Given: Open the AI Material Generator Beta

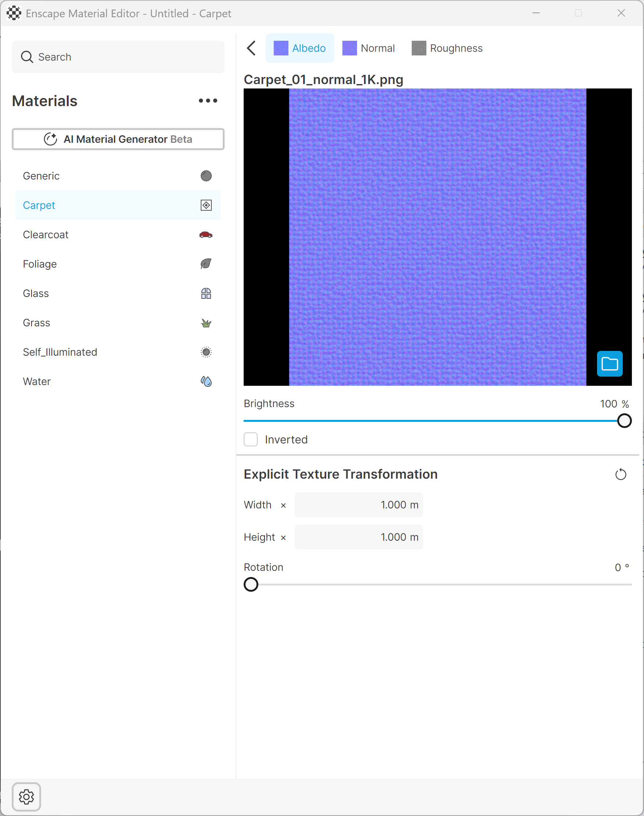Looking at the screenshot, I should 118,139.
